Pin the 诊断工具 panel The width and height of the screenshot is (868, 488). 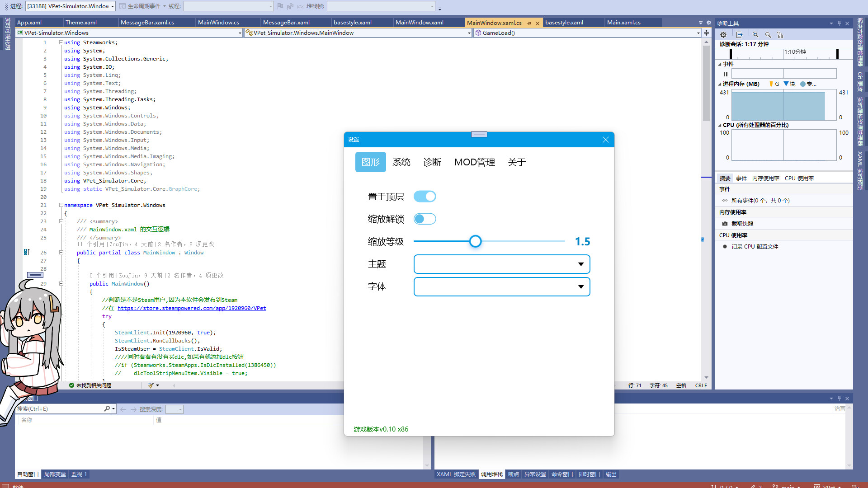839,23
